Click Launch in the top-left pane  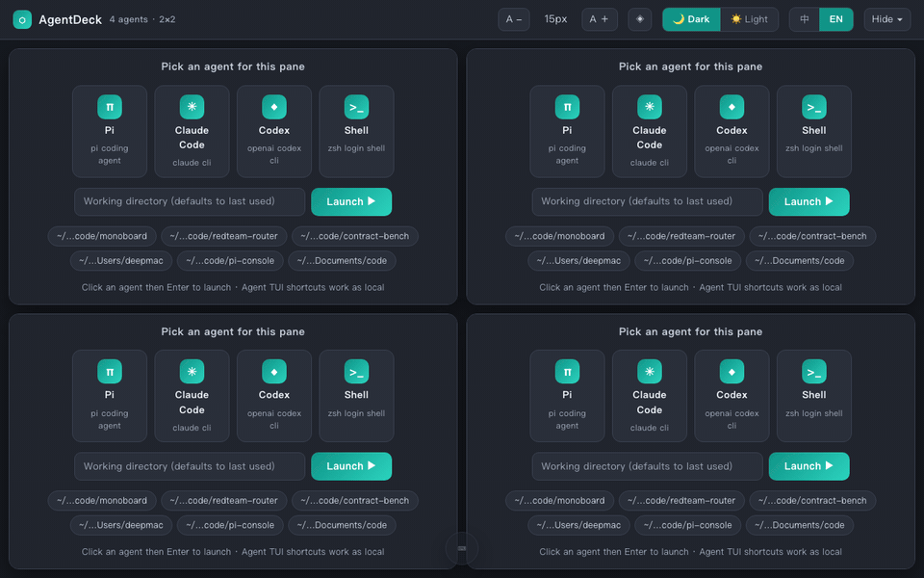(x=351, y=201)
